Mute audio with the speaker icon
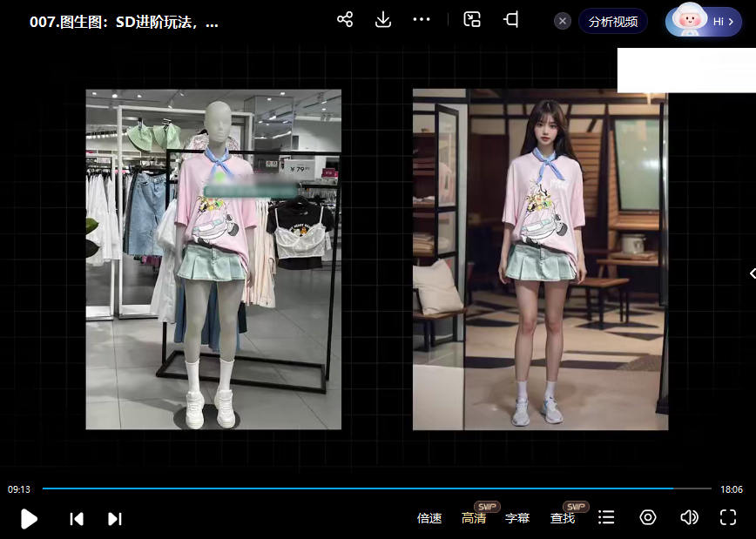756x539 pixels. (x=689, y=518)
